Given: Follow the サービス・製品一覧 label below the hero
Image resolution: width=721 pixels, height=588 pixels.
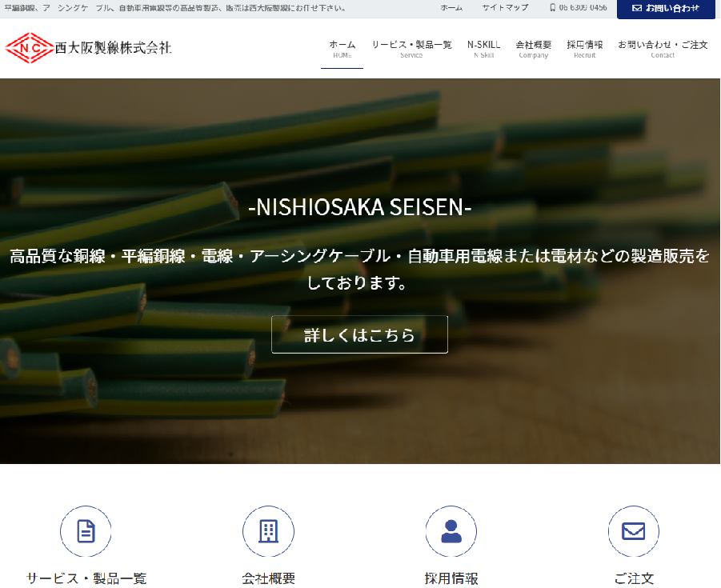Looking at the screenshot, I should pos(86,578).
